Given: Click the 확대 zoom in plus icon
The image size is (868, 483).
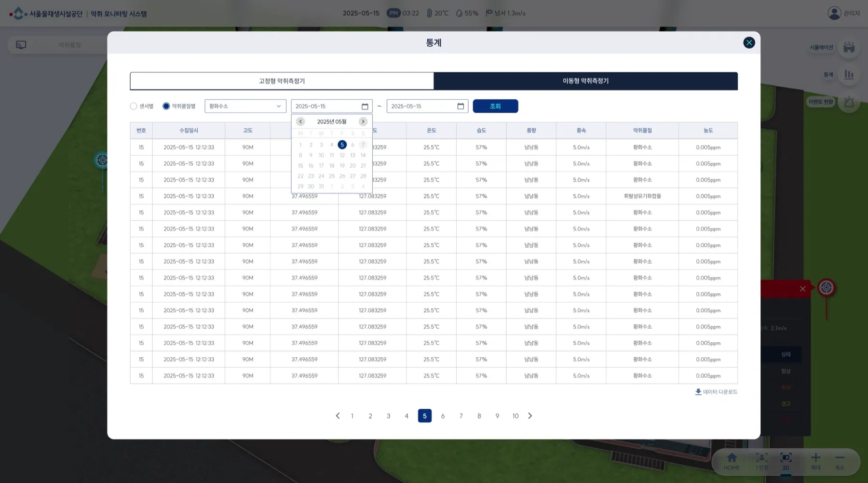Looking at the screenshot, I should [815, 457].
